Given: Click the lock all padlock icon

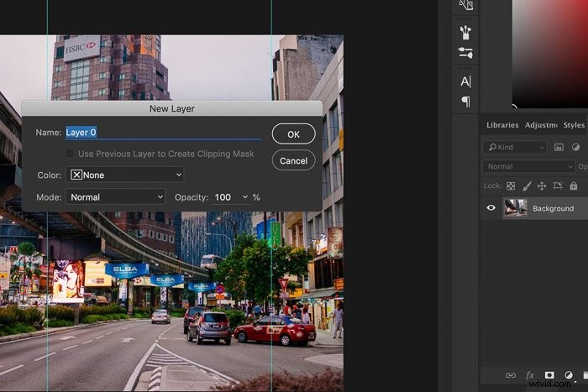Looking at the screenshot, I should 574,186.
